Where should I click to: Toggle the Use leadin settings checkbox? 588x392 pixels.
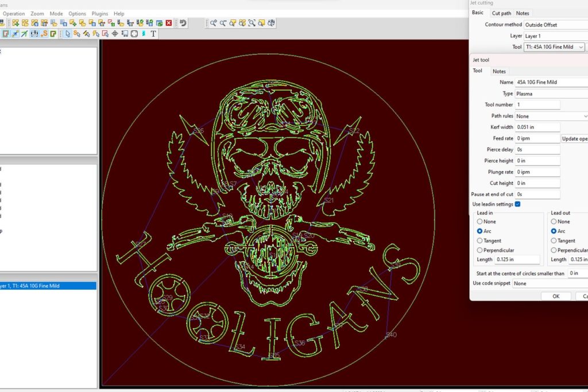518,204
